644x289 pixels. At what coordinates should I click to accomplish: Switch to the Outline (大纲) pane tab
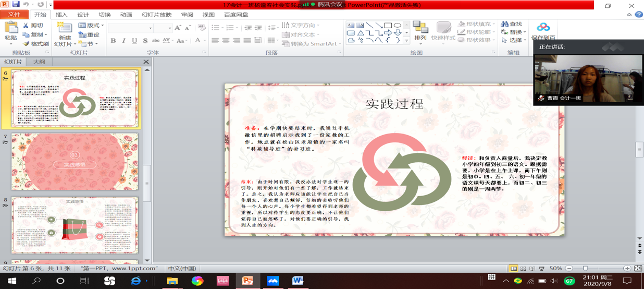[x=39, y=62]
